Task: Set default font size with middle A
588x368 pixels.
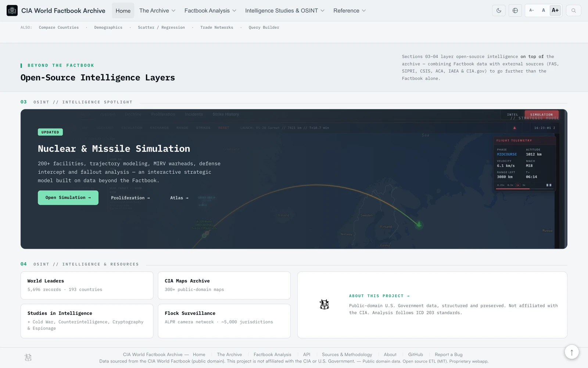Action: 544,10
